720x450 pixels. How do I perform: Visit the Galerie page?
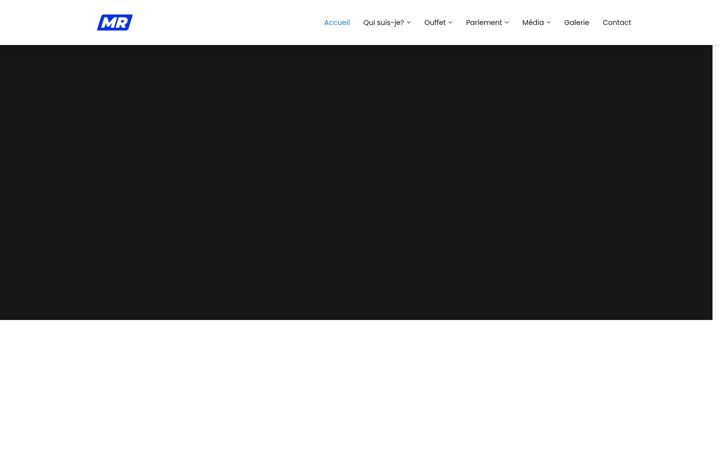tap(576, 22)
